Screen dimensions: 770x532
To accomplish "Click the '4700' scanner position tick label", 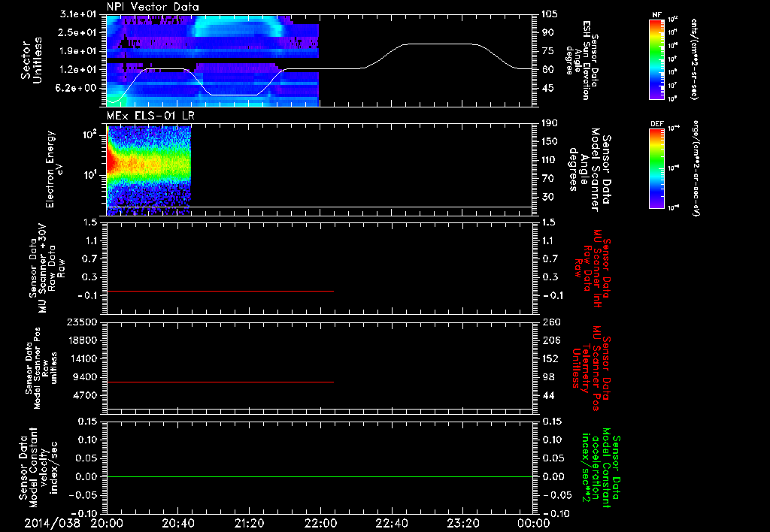I will pyautogui.click(x=86, y=395).
